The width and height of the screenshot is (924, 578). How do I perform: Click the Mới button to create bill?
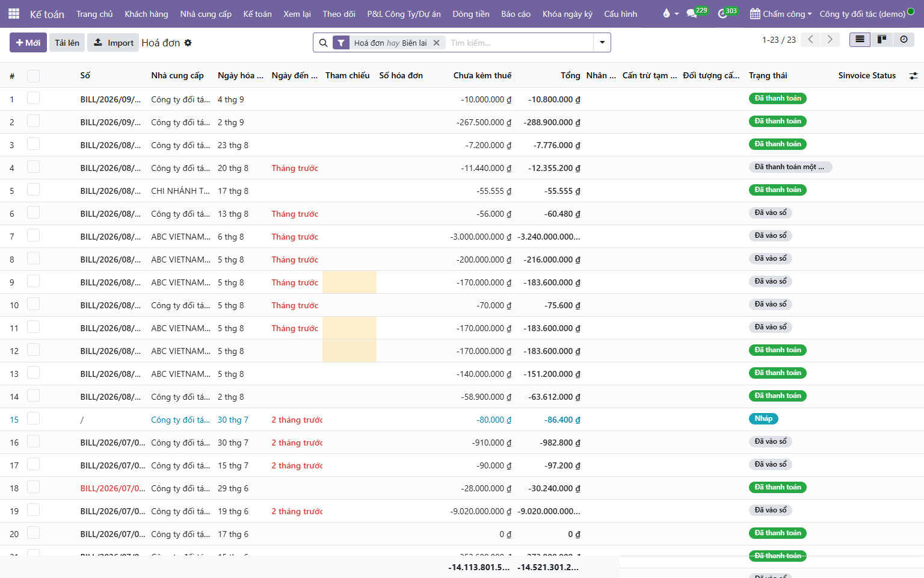[x=28, y=43]
